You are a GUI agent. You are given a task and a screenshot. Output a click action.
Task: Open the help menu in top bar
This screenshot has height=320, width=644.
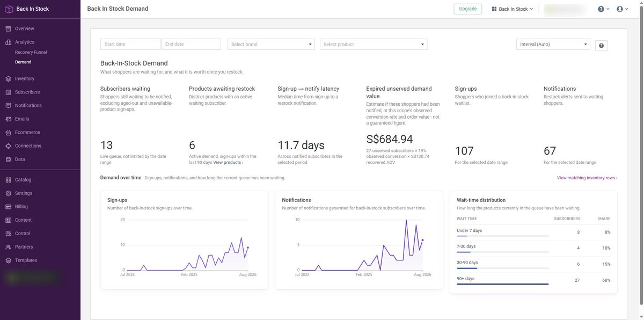[x=603, y=9]
